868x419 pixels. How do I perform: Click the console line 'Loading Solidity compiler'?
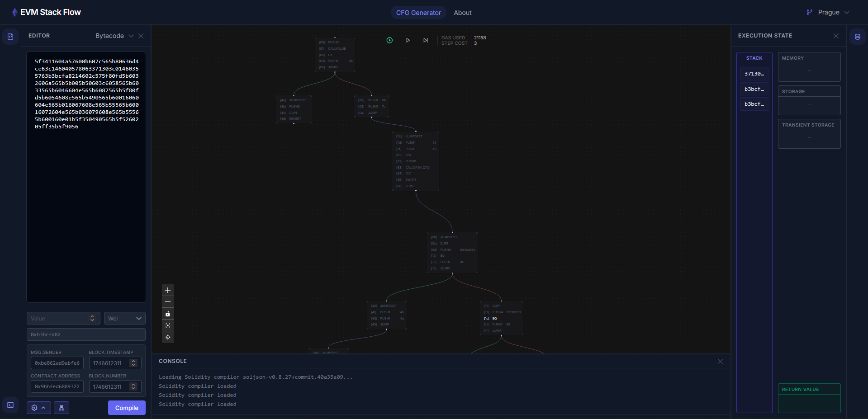pos(256,377)
